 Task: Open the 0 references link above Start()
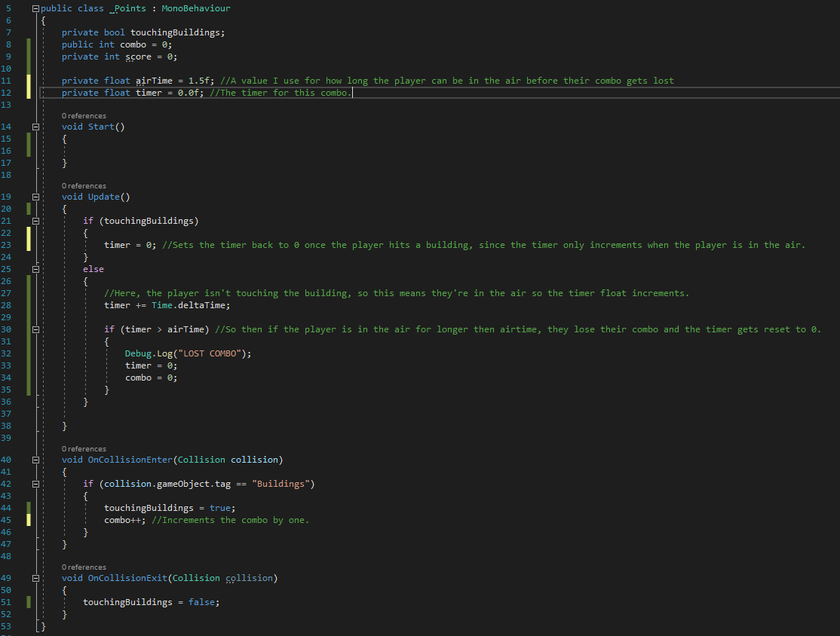point(84,115)
